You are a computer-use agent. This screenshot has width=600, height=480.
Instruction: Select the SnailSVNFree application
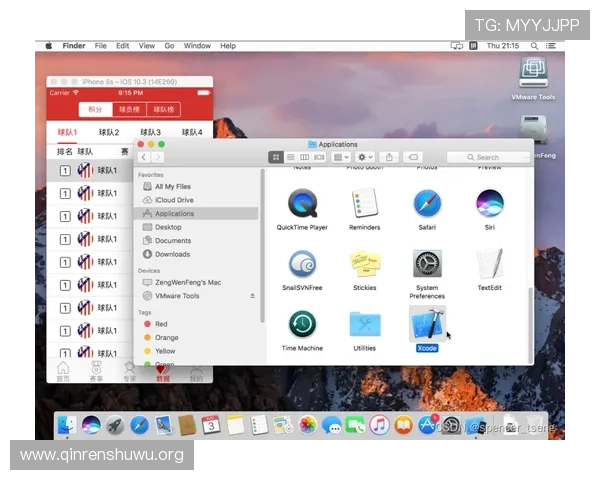[x=302, y=264]
